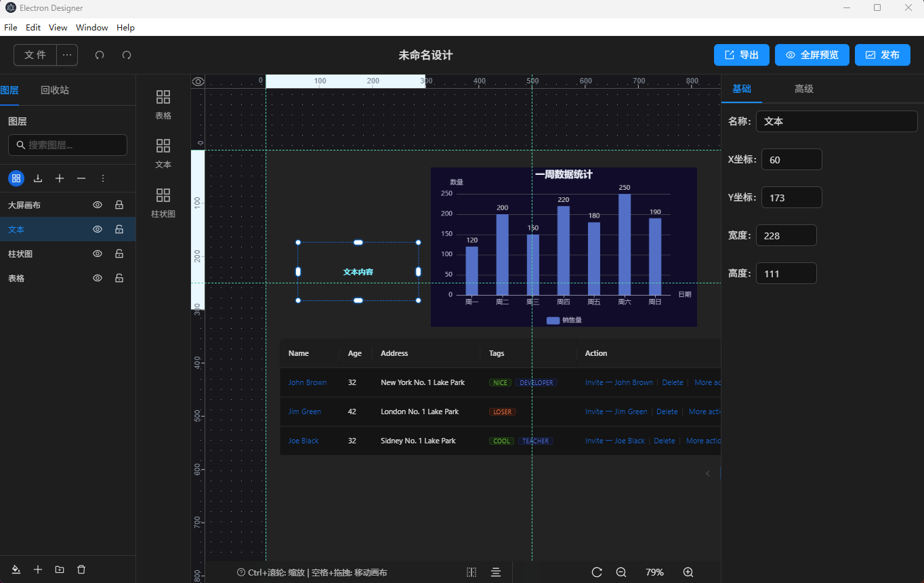Click the DEVELOPER tag in the table
The height and width of the screenshot is (583, 924).
[537, 382]
